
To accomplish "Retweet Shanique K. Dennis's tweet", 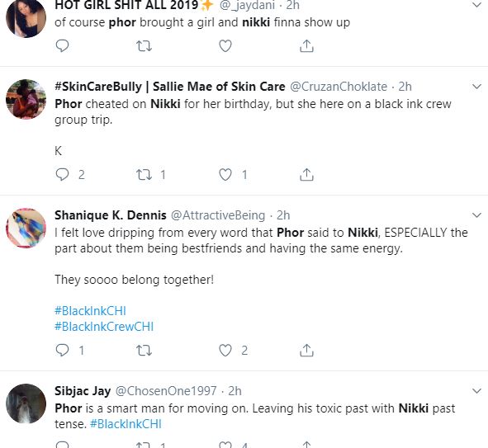I will [x=145, y=351].
